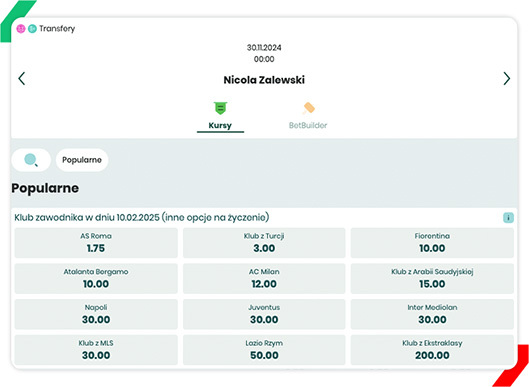This screenshot has width=529, height=387.
Task: Click the green Kursy shield icon
Action: pos(220,108)
